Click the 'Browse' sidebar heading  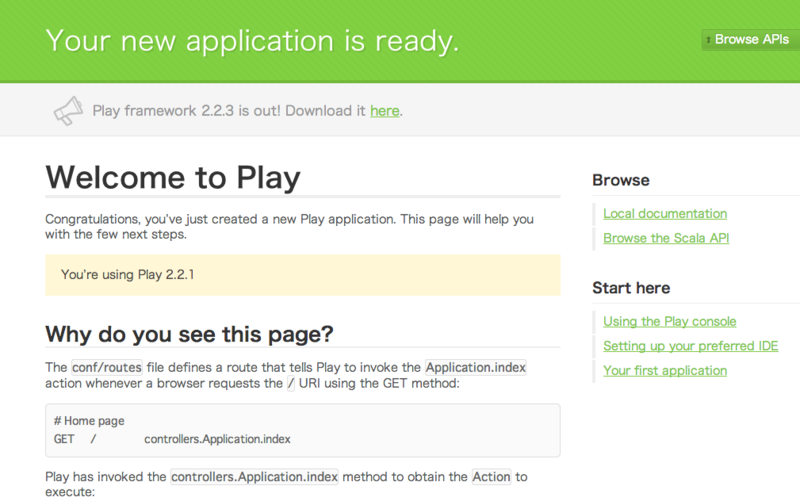coord(621,180)
